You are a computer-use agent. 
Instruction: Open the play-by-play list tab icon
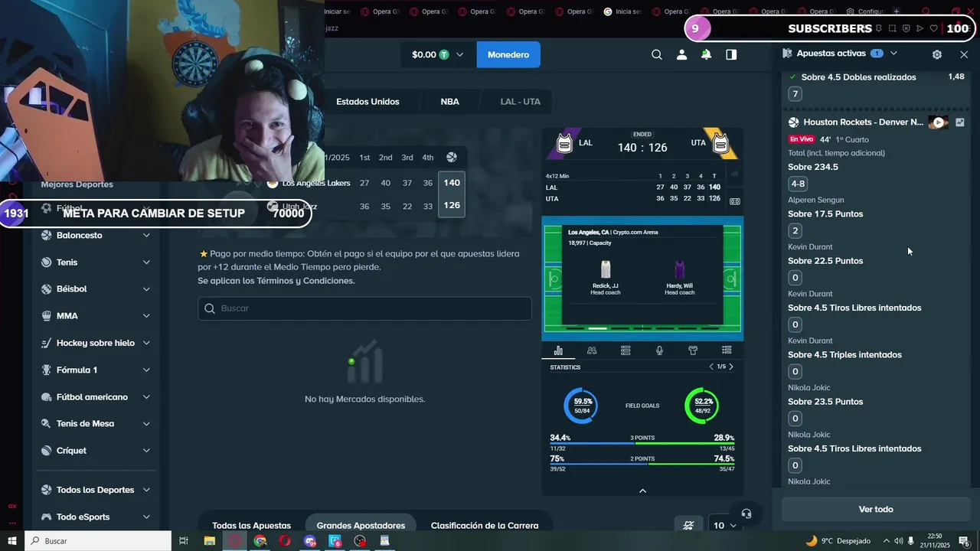click(x=727, y=350)
